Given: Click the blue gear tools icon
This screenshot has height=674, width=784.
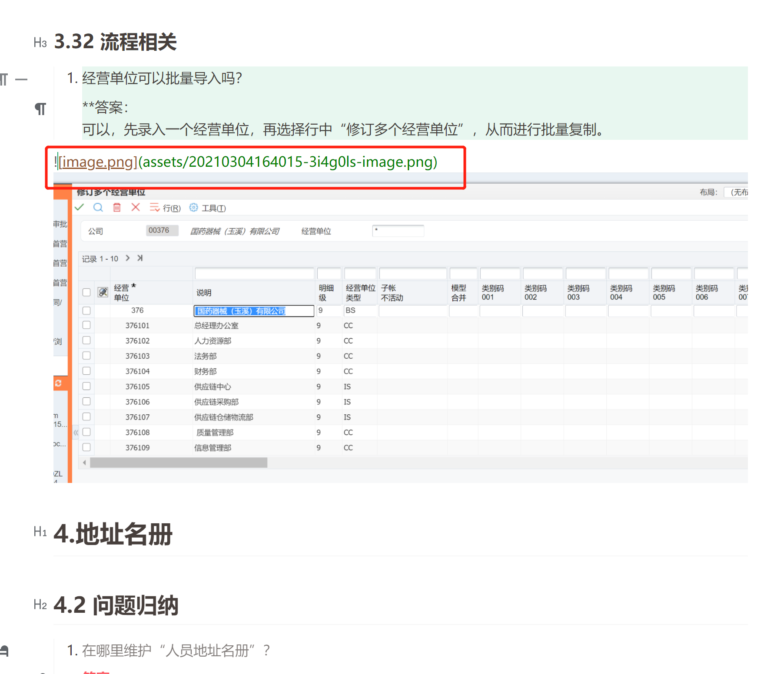Looking at the screenshot, I should tap(193, 208).
